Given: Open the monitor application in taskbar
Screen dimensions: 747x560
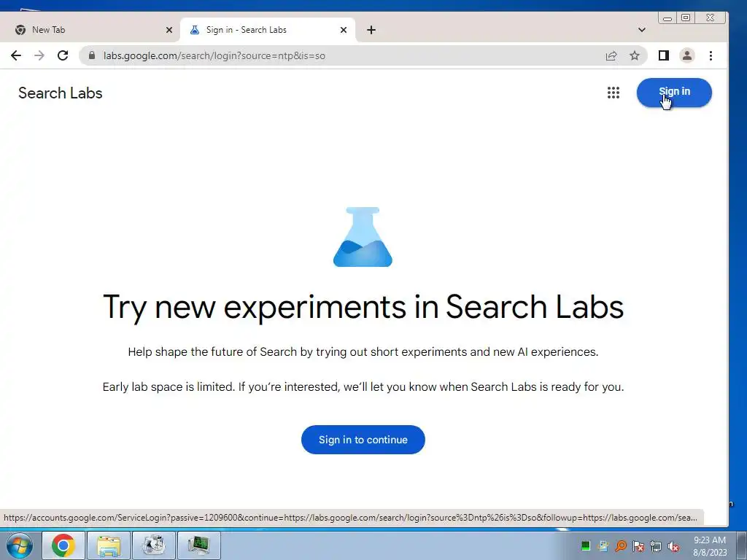Looking at the screenshot, I should click(198, 545).
